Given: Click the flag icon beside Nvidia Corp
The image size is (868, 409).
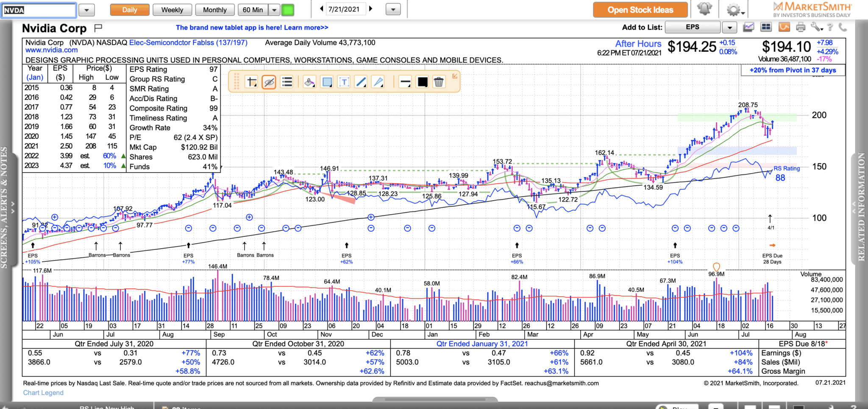Looking at the screenshot, I should [98, 28].
